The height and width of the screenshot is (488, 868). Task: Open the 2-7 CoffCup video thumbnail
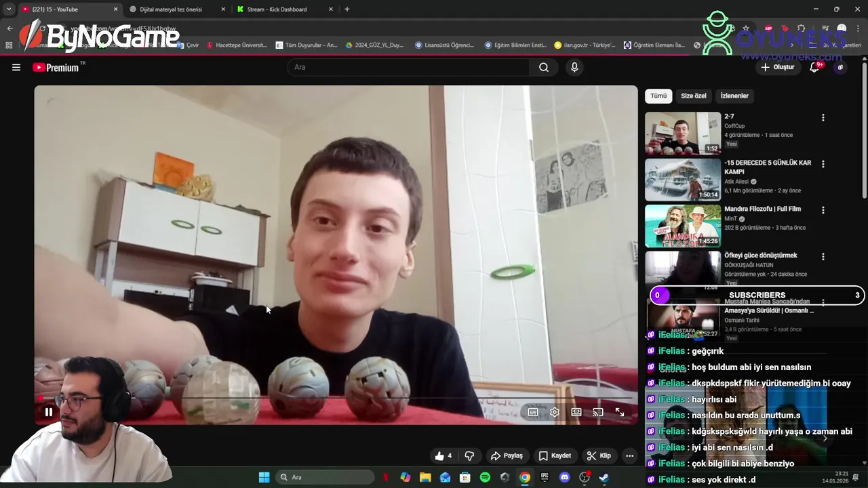point(682,133)
